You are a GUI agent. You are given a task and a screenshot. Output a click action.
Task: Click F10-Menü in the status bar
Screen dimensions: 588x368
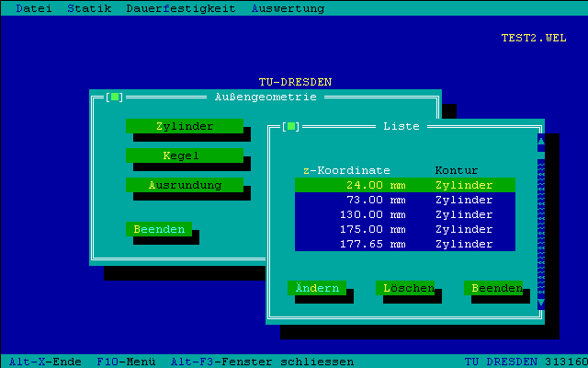click(126, 362)
